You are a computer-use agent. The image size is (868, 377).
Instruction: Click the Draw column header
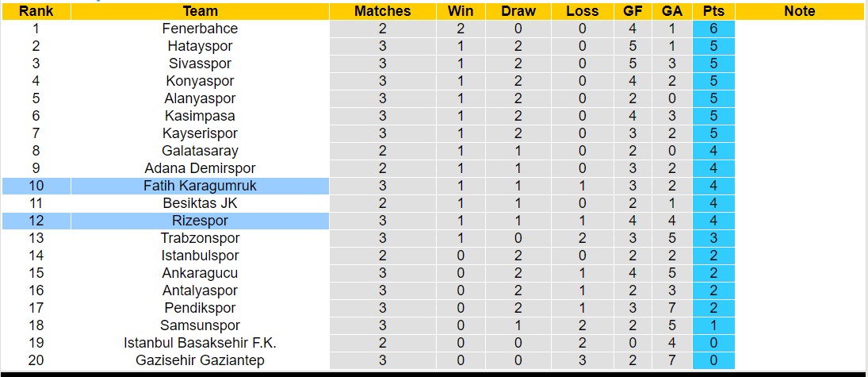pos(518,11)
